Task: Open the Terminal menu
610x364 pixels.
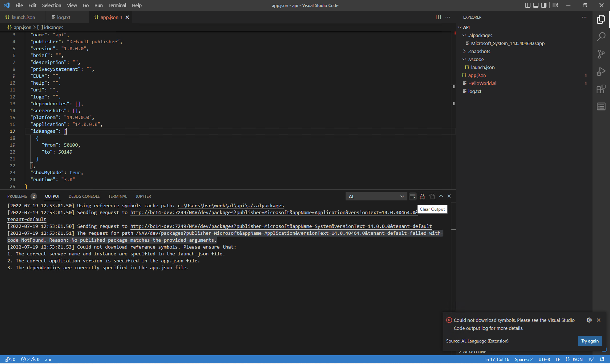Action: 117,5
